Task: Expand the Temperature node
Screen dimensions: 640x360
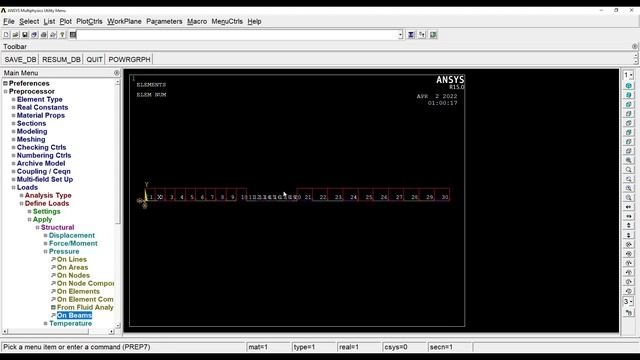Action: coord(45,324)
